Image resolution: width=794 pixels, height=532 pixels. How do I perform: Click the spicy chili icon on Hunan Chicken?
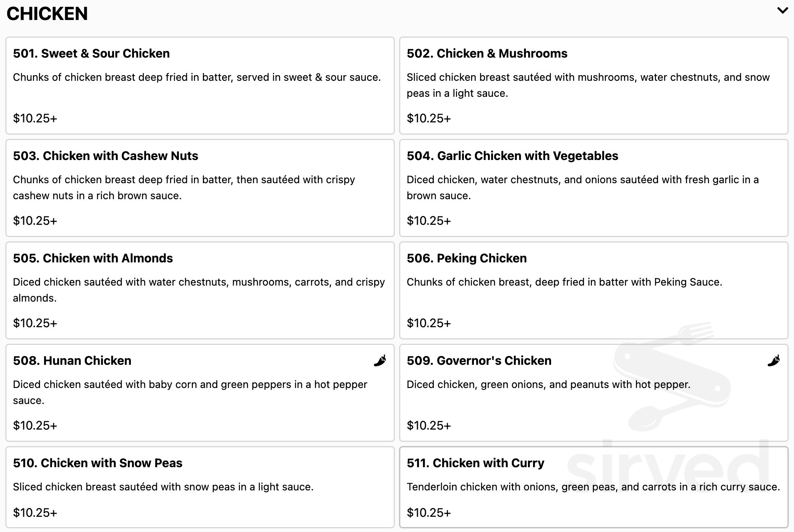(380, 360)
